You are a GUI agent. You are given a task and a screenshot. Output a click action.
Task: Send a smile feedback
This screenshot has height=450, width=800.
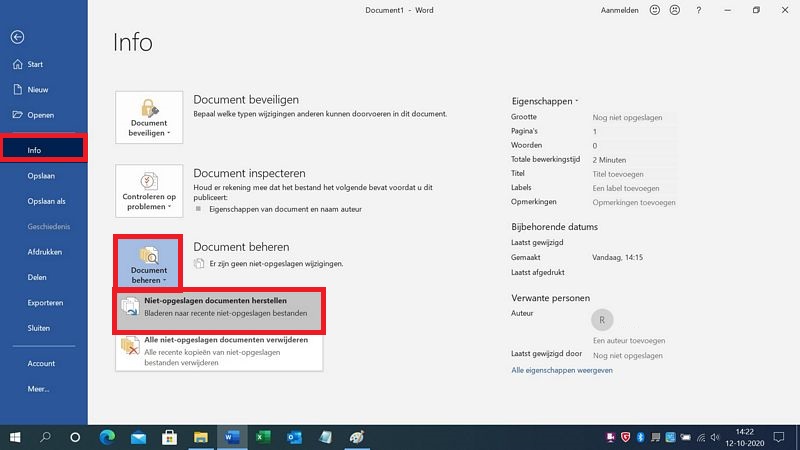coord(655,10)
